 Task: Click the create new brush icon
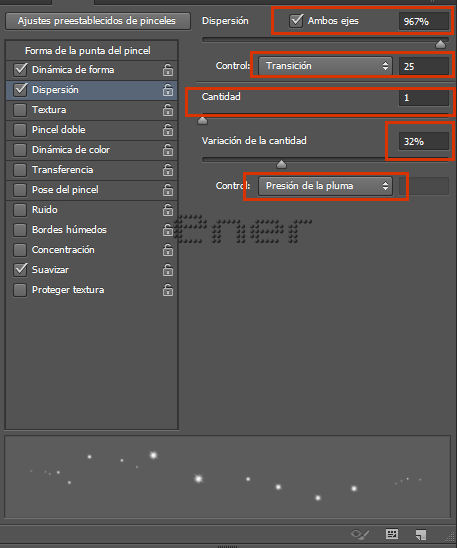421,535
